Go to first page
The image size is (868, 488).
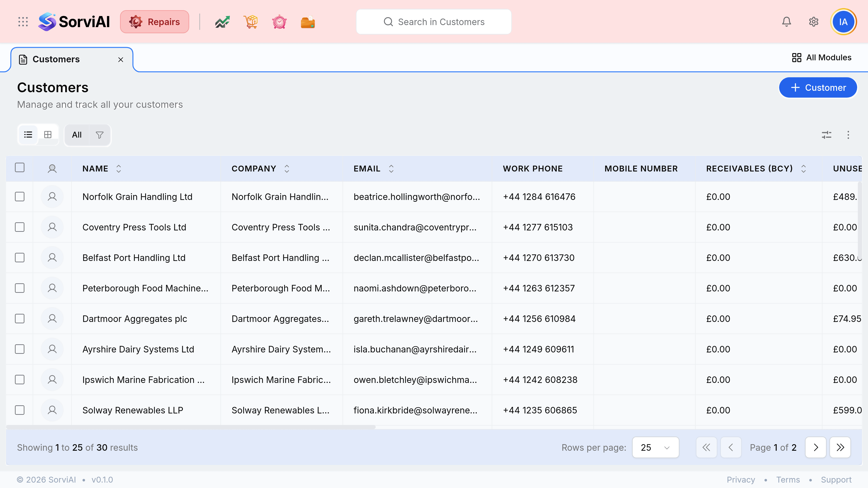point(706,448)
